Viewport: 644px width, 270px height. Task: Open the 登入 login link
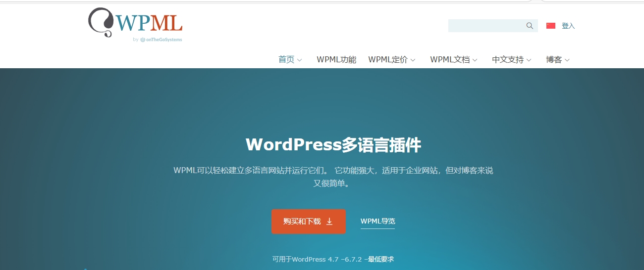pos(568,26)
